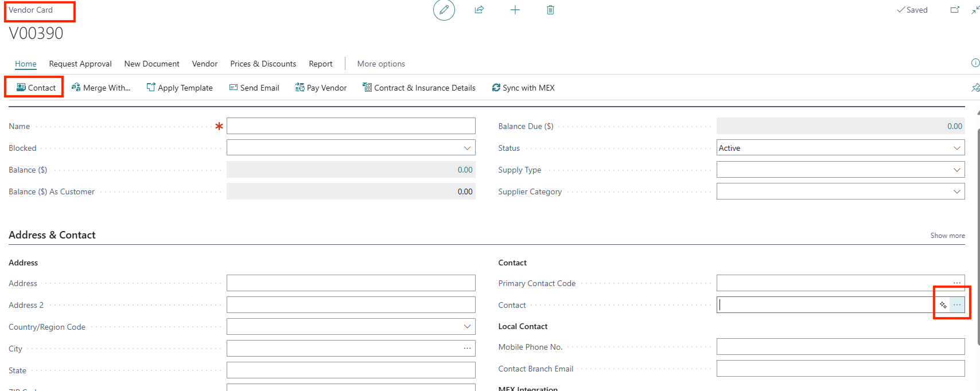
Task: Click the plus icon to add new vendor
Action: tap(515, 10)
